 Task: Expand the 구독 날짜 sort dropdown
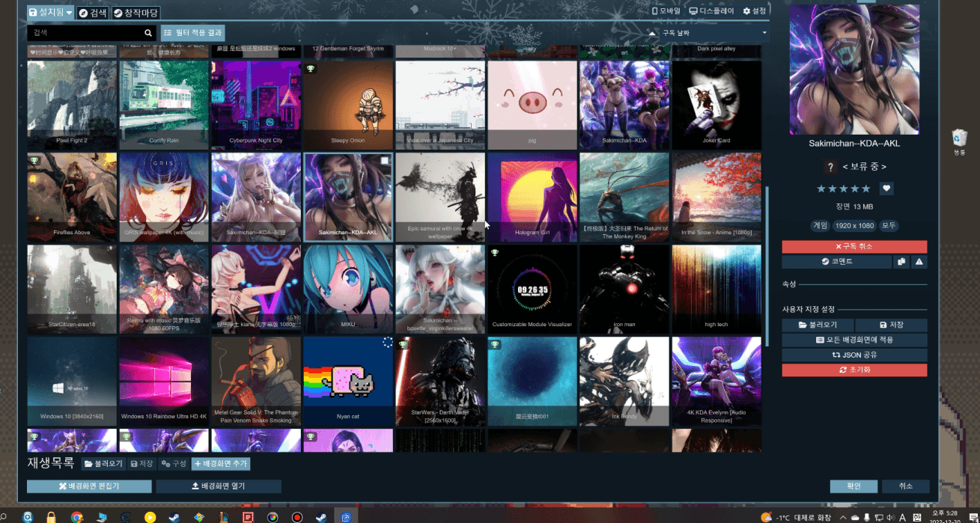(x=713, y=33)
